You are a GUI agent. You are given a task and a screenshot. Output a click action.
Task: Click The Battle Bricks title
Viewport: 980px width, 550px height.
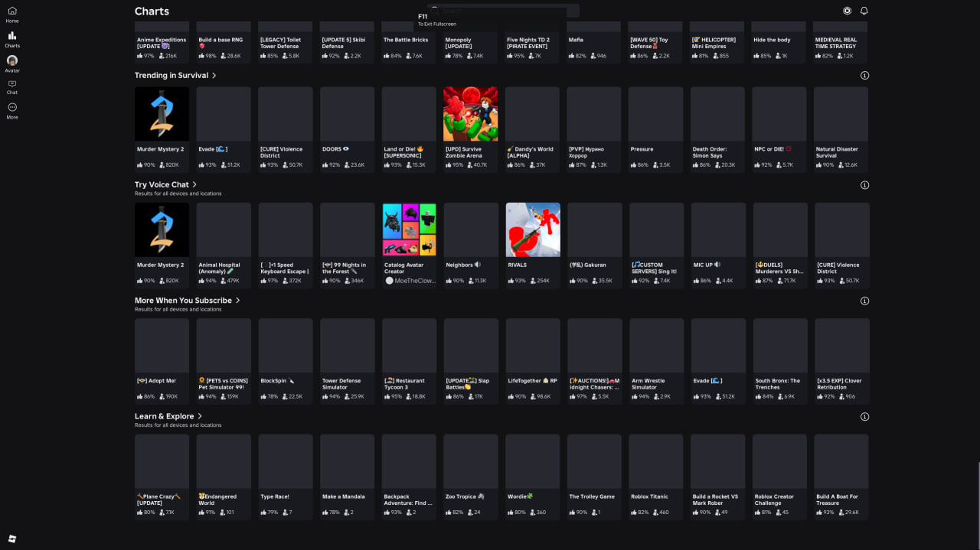point(406,40)
